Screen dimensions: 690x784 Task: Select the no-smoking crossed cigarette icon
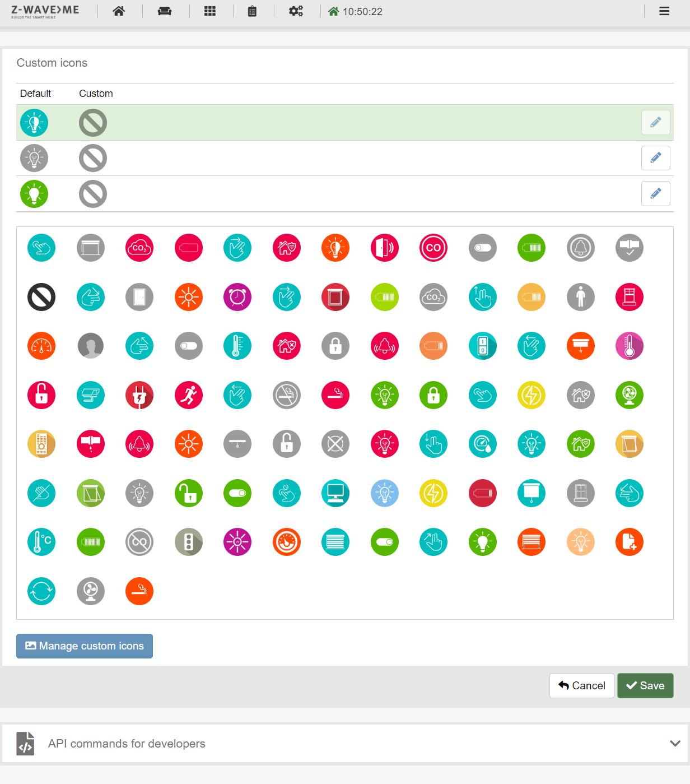pyautogui.click(x=287, y=395)
